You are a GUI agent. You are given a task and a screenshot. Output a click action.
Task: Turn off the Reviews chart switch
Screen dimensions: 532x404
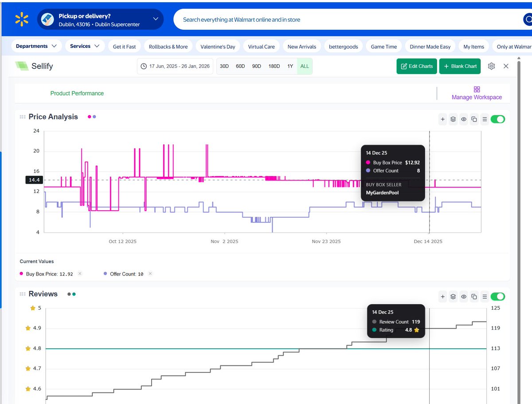[498, 297]
